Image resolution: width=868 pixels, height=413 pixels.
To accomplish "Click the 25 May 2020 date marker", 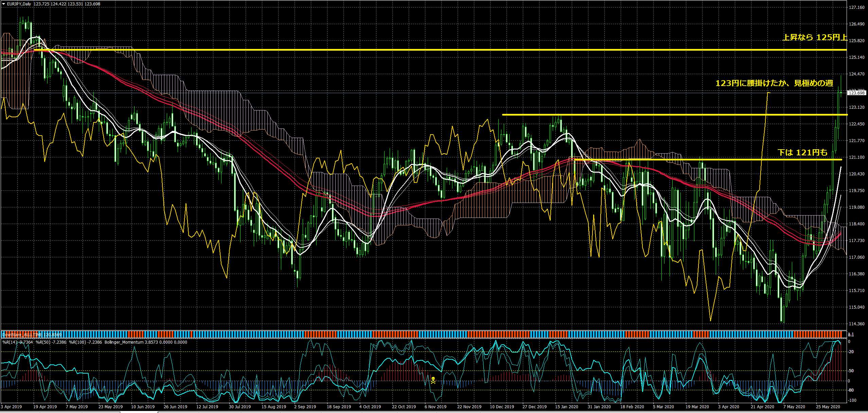I will [x=828, y=407].
